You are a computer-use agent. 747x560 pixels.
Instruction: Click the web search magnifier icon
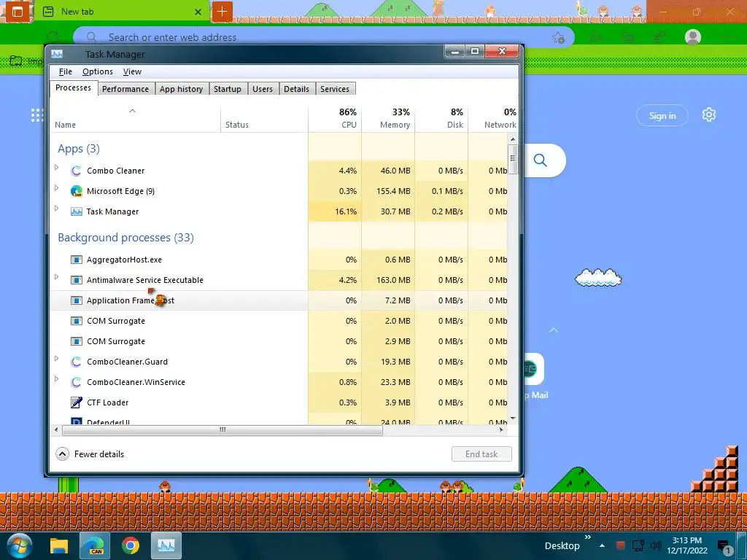tap(541, 160)
